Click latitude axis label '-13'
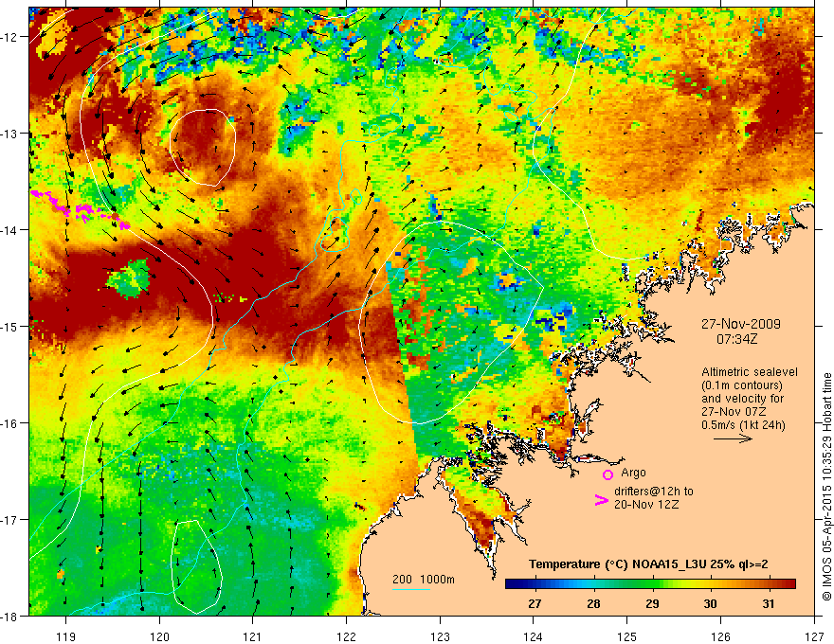This screenshot has height=644, width=834. point(10,134)
